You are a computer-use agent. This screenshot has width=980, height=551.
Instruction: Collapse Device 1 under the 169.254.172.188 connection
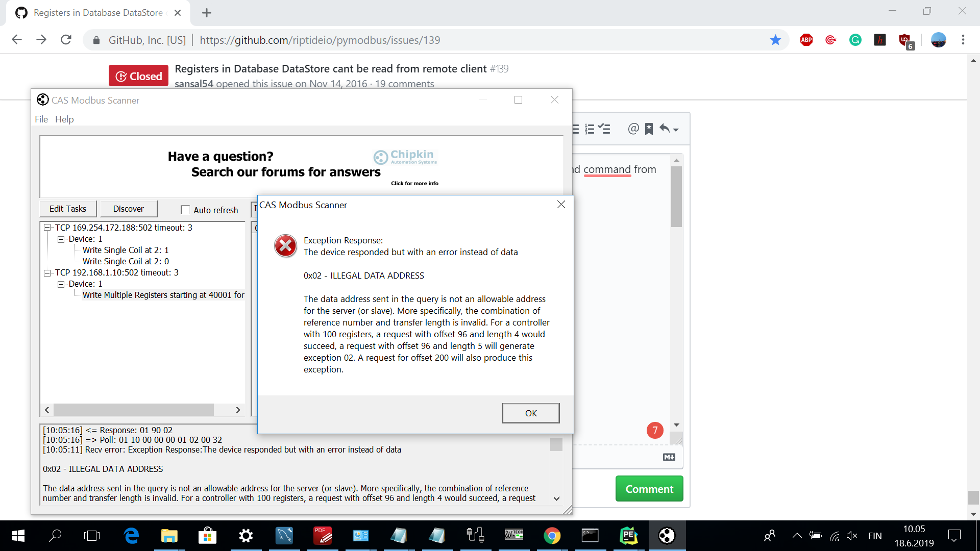pyautogui.click(x=61, y=239)
